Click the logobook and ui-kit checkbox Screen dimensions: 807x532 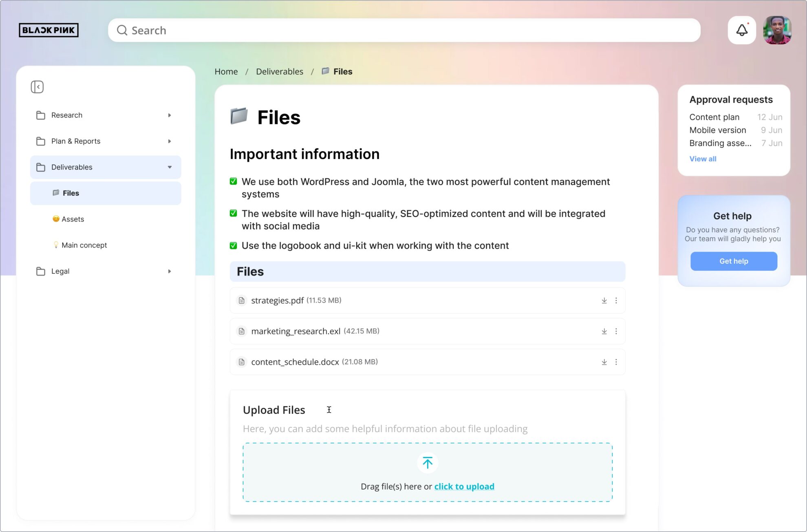pos(233,245)
